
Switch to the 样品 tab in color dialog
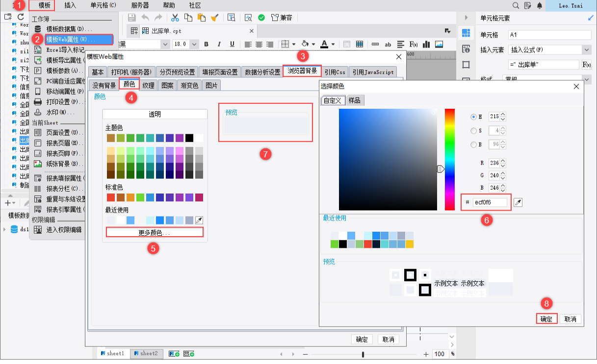354,100
